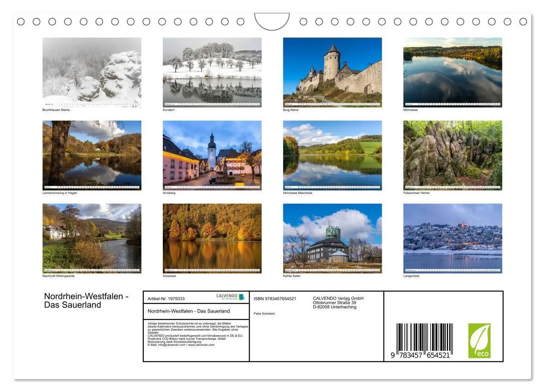Screen dimensions: 544x392
Task: Select the Burg Altena castle photo
Action: point(332,72)
